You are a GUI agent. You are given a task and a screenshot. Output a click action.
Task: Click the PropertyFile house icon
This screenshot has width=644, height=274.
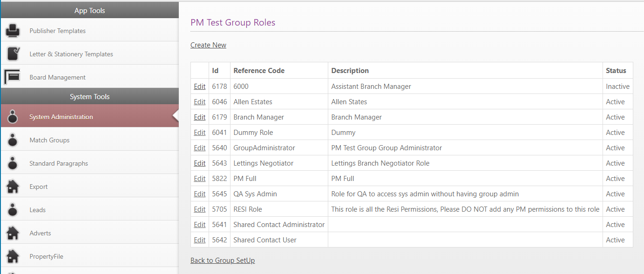pos(13,256)
